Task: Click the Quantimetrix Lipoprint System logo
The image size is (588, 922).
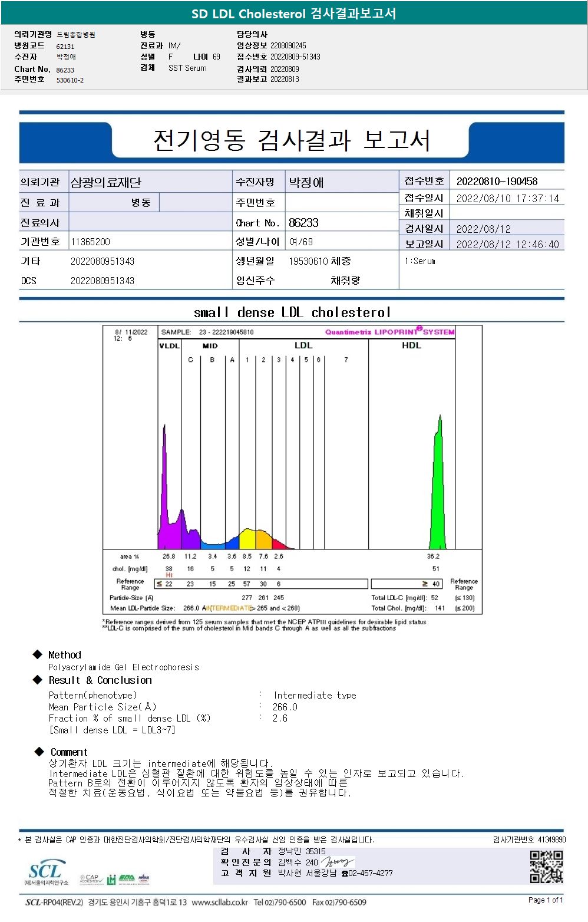Action: coord(390,331)
